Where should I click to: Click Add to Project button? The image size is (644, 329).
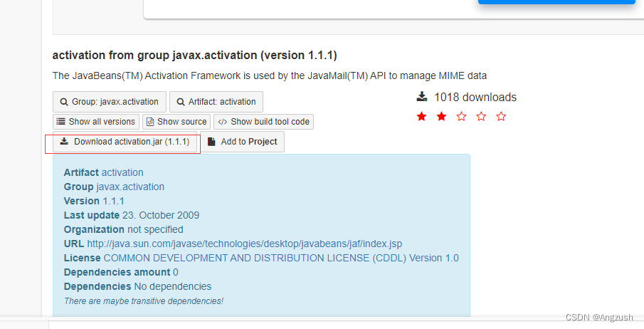pyautogui.click(x=243, y=142)
